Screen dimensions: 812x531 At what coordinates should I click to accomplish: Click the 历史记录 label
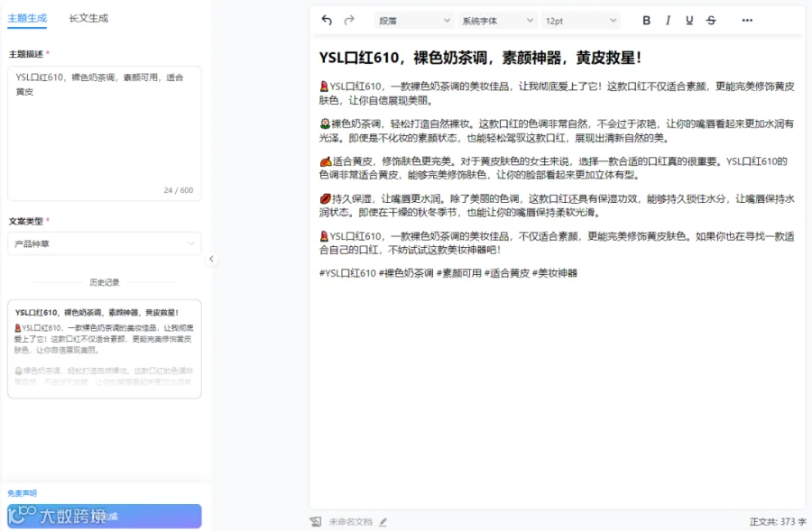[x=105, y=282]
